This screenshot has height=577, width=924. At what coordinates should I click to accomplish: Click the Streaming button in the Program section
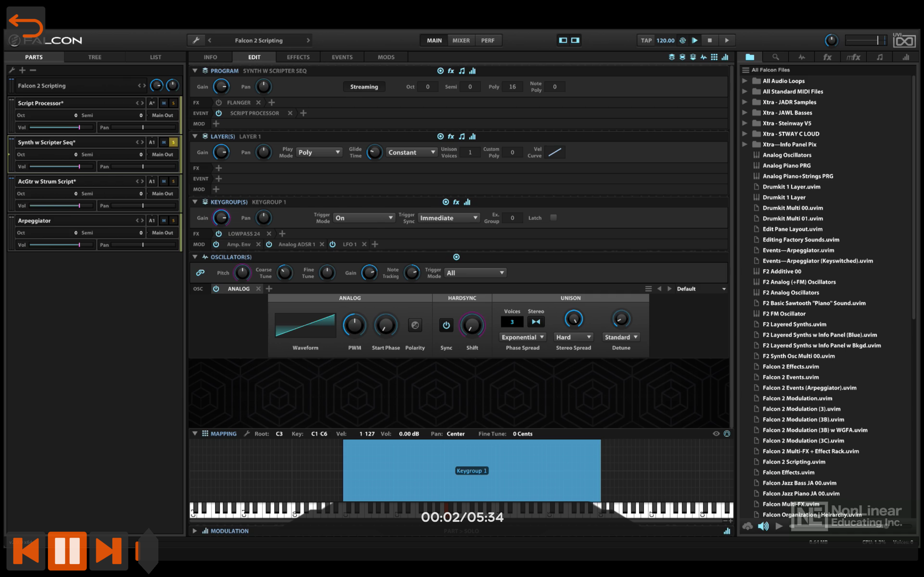click(364, 87)
